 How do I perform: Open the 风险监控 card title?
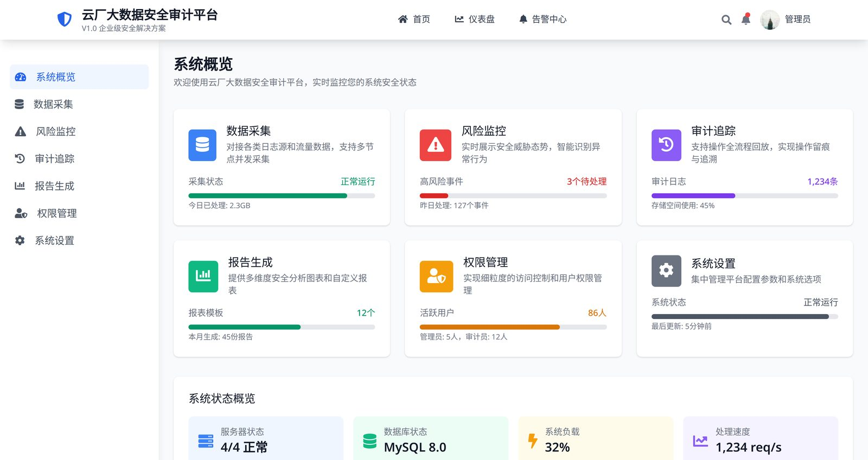pos(484,131)
